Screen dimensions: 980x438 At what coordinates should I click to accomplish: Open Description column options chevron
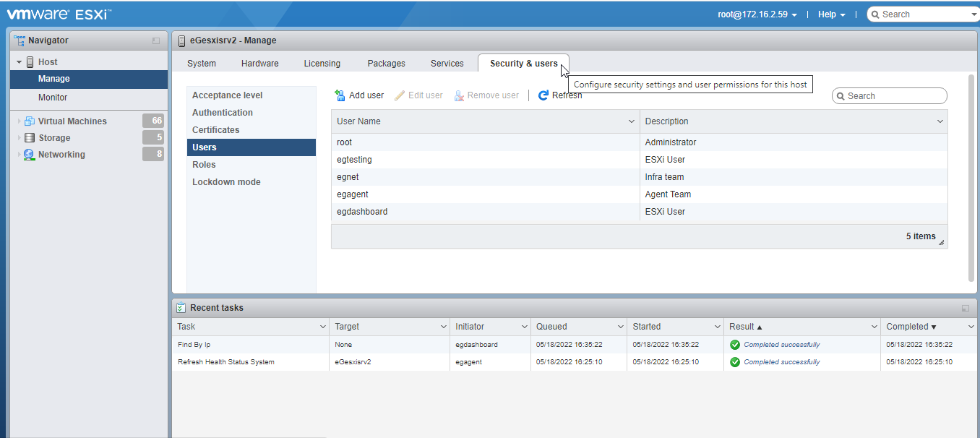(x=940, y=121)
